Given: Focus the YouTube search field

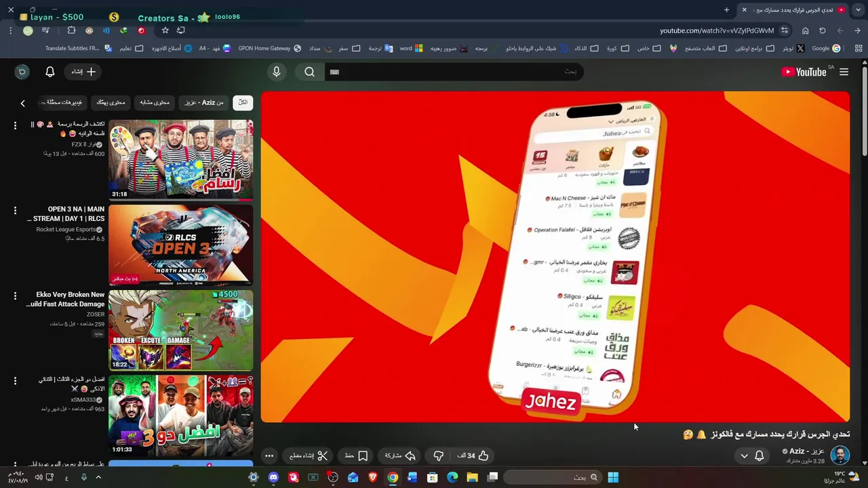Looking at the screenshot, I should tap(454, 72).
